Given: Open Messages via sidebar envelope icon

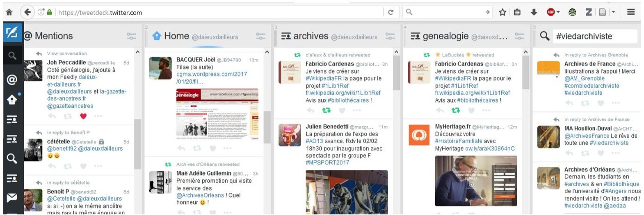Looking at the screenshot, I should [12, 198].
